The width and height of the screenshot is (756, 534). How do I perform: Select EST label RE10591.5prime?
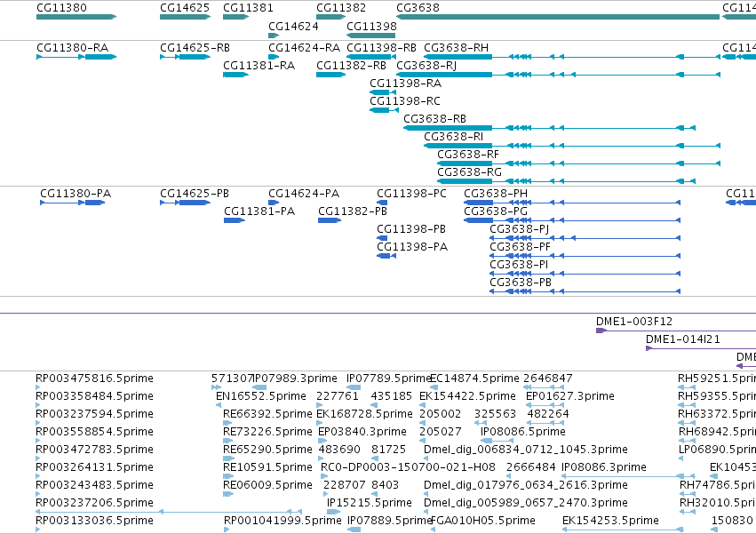coord(267,467)
